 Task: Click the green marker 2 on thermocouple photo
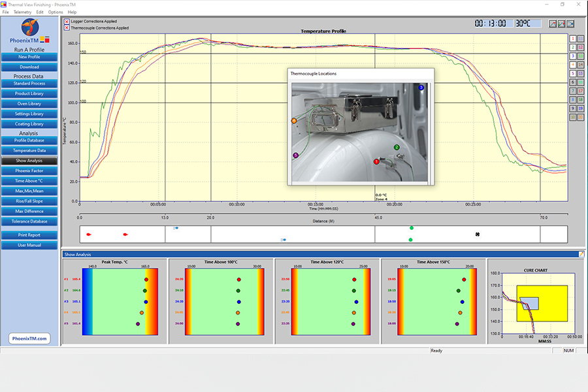(397, 148)
